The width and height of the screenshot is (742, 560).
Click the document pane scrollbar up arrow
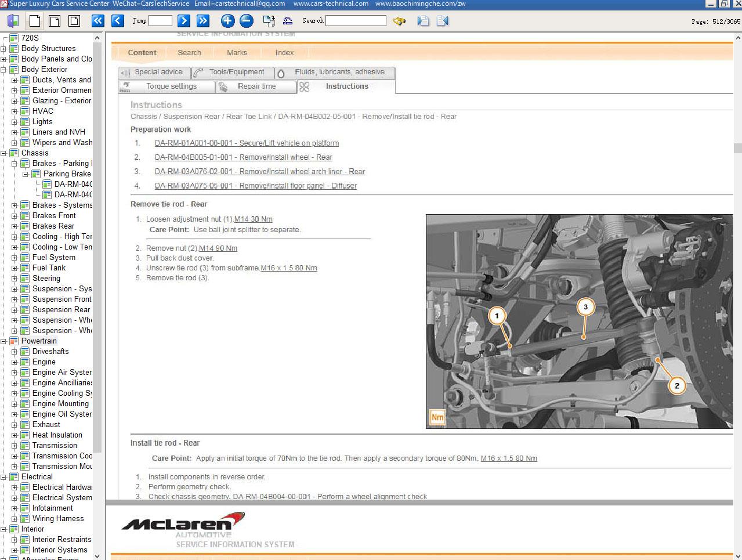[737, 38]
